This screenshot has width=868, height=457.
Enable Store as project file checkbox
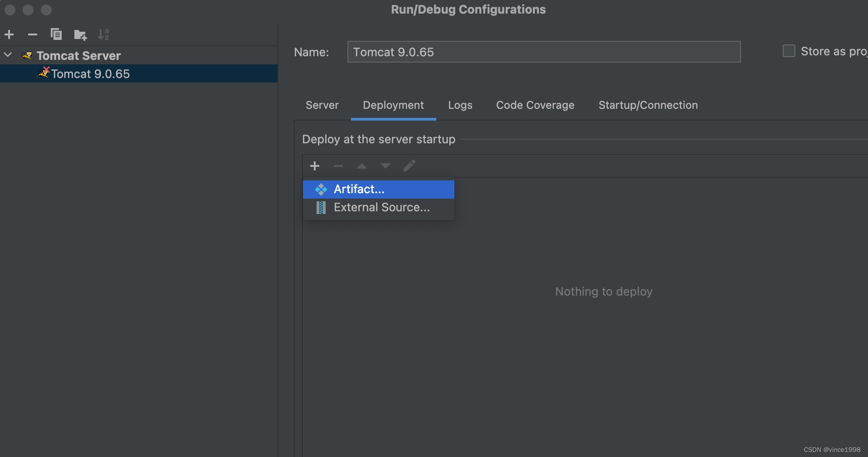pos(789,51)
